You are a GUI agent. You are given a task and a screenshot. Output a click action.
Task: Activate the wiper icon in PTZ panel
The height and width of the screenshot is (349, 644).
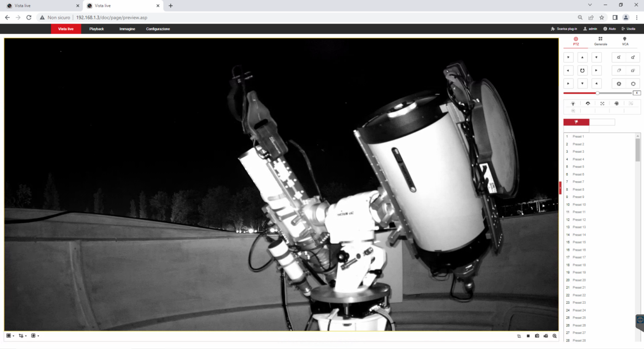pos(588,103)
